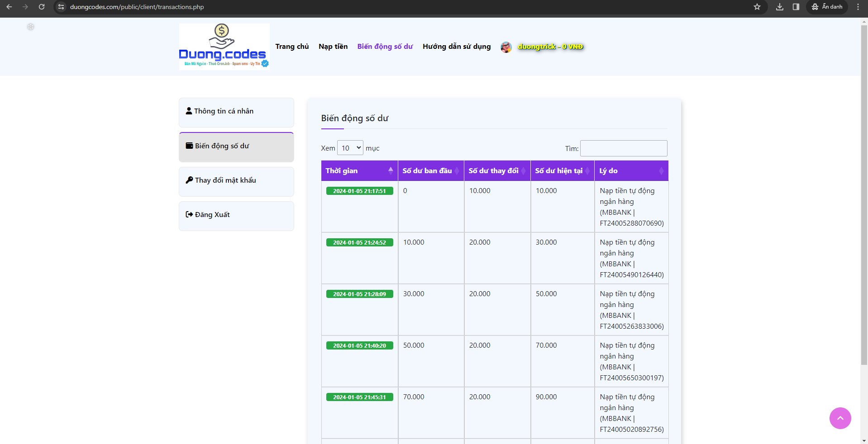
Task: Open the Chrome three-dot menu
Action: point(858,7)
